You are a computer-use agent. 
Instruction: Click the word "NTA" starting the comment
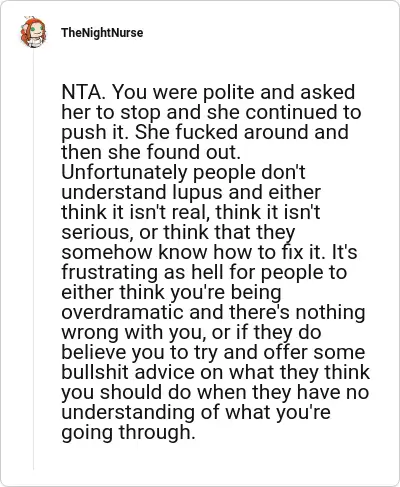81,92
